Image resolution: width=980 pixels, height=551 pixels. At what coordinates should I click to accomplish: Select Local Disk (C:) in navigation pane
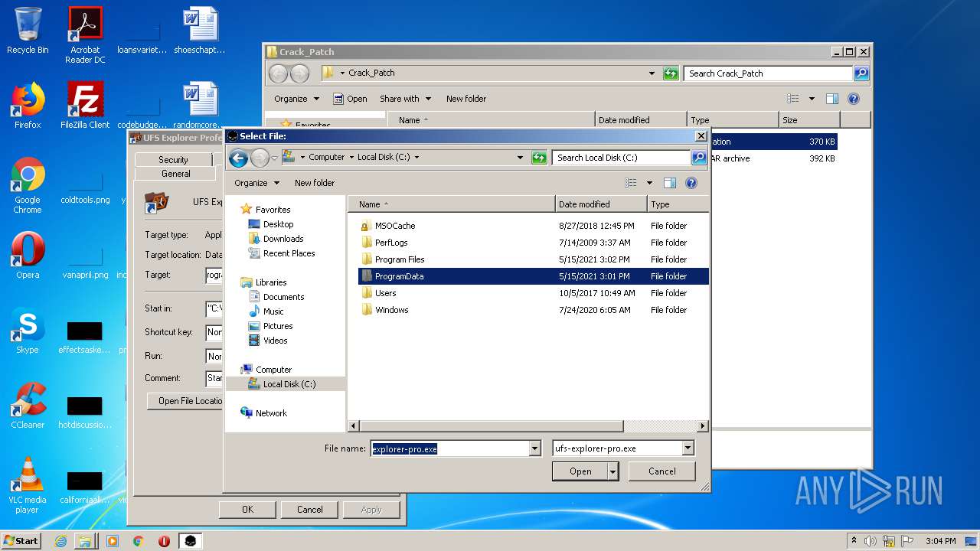(286, 384)
